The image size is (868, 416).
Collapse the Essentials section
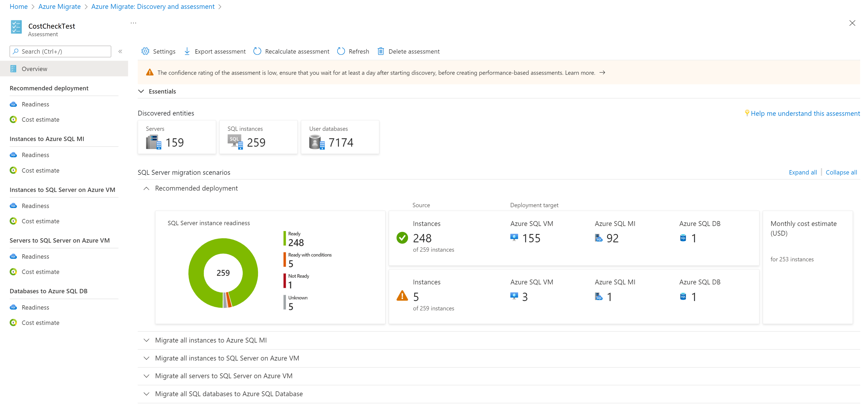click(141, 91)
